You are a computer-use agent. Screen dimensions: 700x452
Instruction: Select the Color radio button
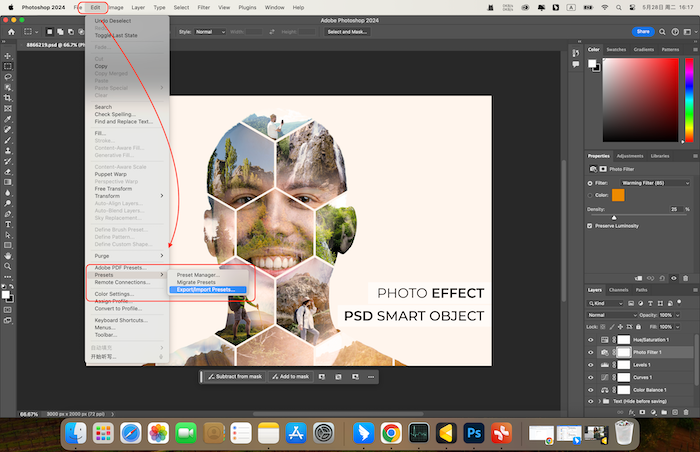(590, 195)
